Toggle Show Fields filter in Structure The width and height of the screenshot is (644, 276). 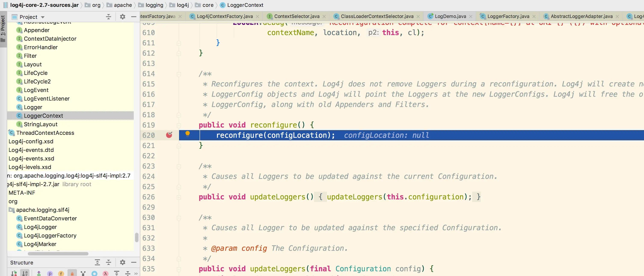[x=61, y=273]
